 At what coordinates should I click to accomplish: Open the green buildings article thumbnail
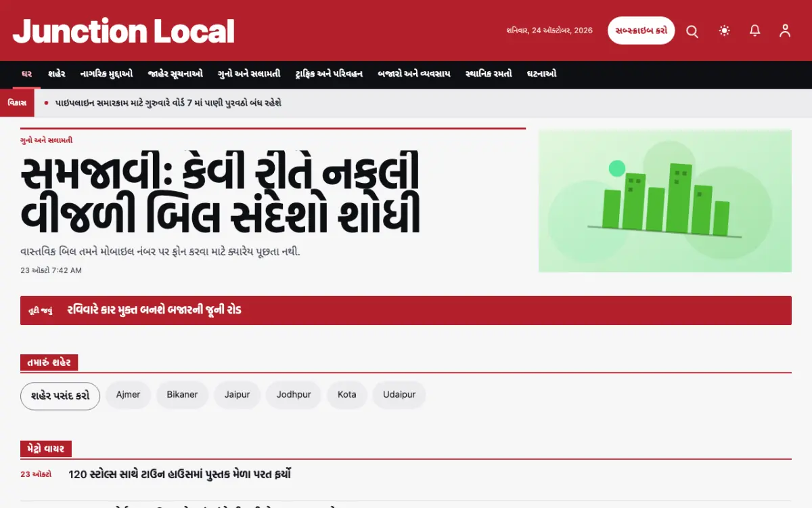tap(665, 201)
